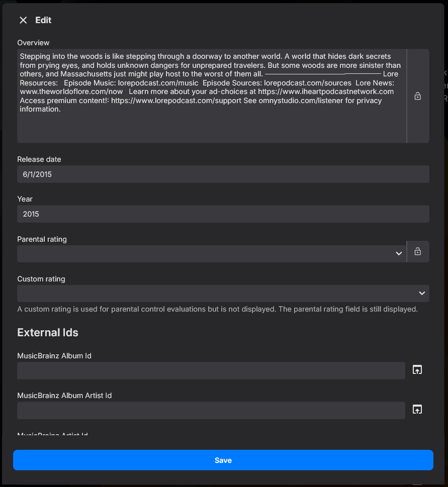Screen dimensions: 448x487
Task: Place cursor in the Overview description box
Action: pos(211,95)
